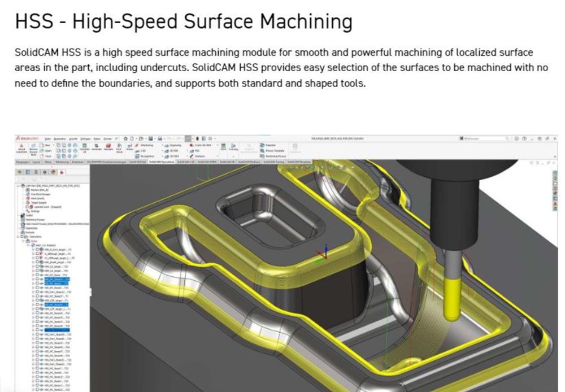Image resolution: width=565 pixels, height=392 pixels.
Task: Switch to the SolidCAM Part ribbon tab
Action: 138,162
